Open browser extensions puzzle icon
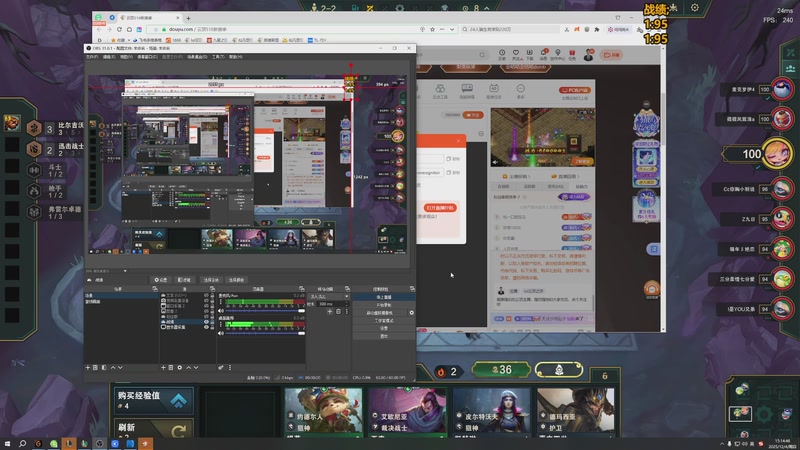The height and width of the screenshot is (450, 800). coord(597,30)
